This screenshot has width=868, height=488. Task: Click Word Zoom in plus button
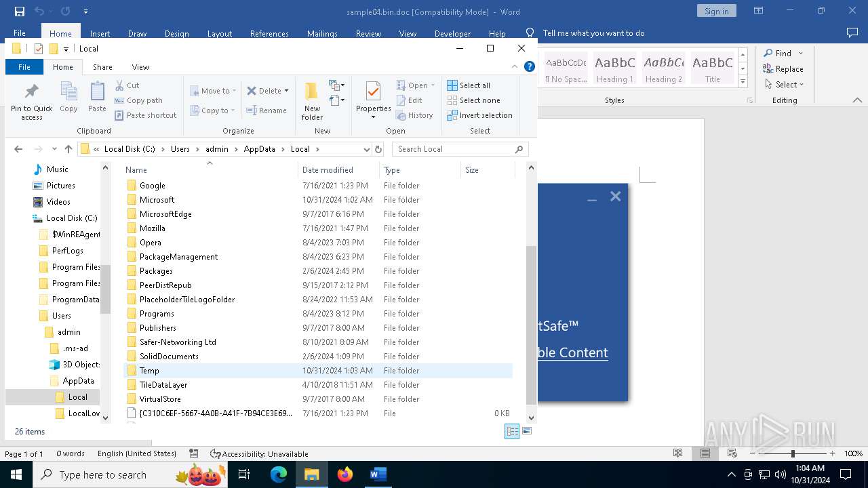tap(833, 453)
